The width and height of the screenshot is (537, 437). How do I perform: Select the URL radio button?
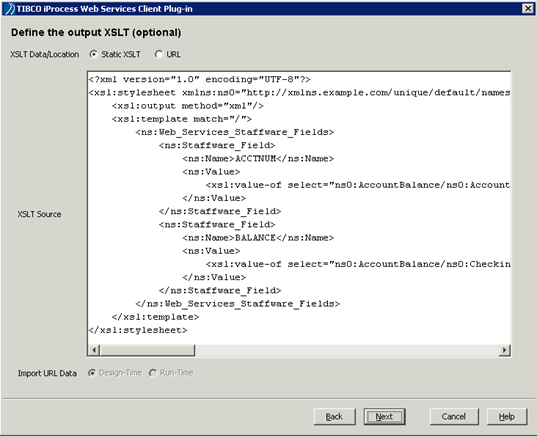(x=158, y=54)
